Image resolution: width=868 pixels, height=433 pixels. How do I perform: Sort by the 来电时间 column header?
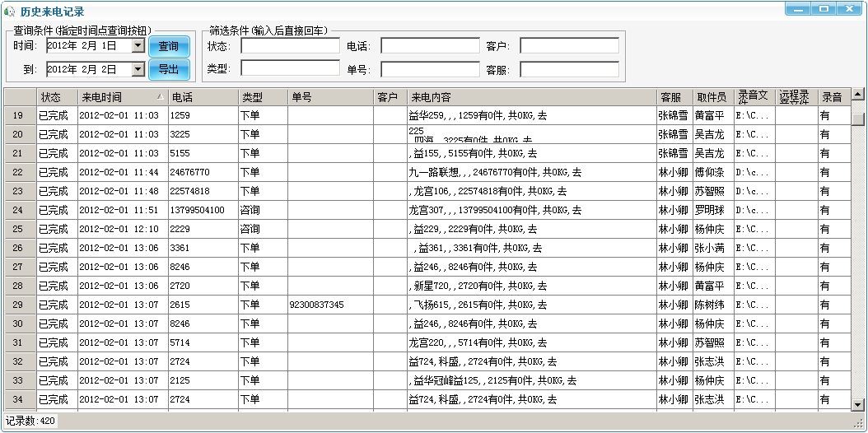click(123, 97)
